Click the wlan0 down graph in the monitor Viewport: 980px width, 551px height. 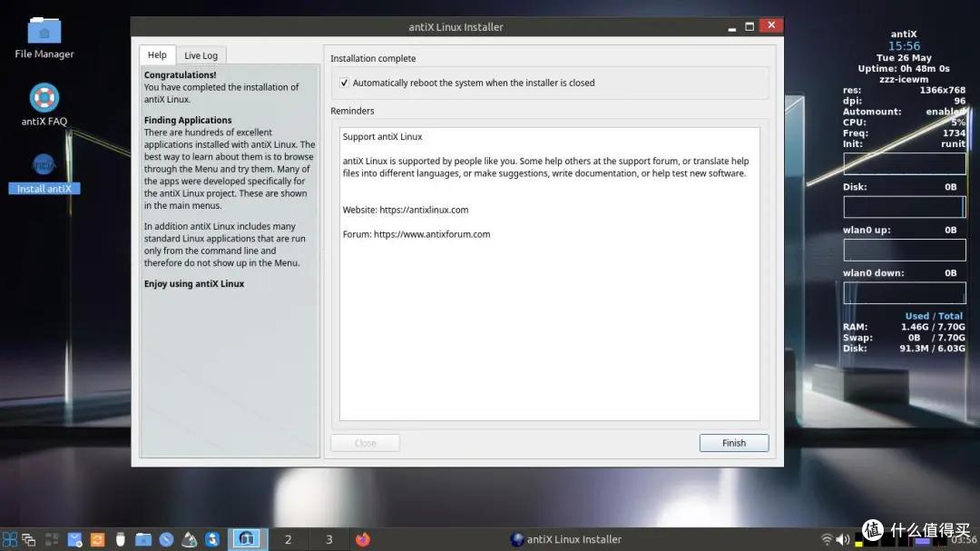click(905, 293)
